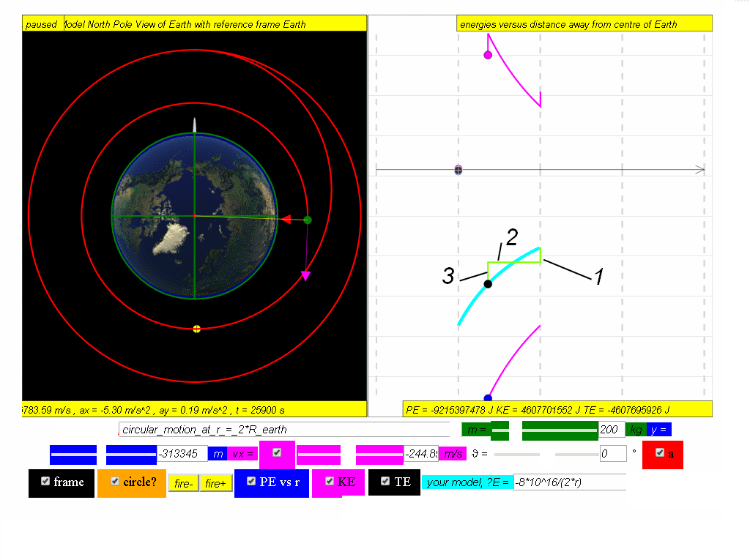
Task: Click the fire+ button
Action: click(x=215, y=483)
